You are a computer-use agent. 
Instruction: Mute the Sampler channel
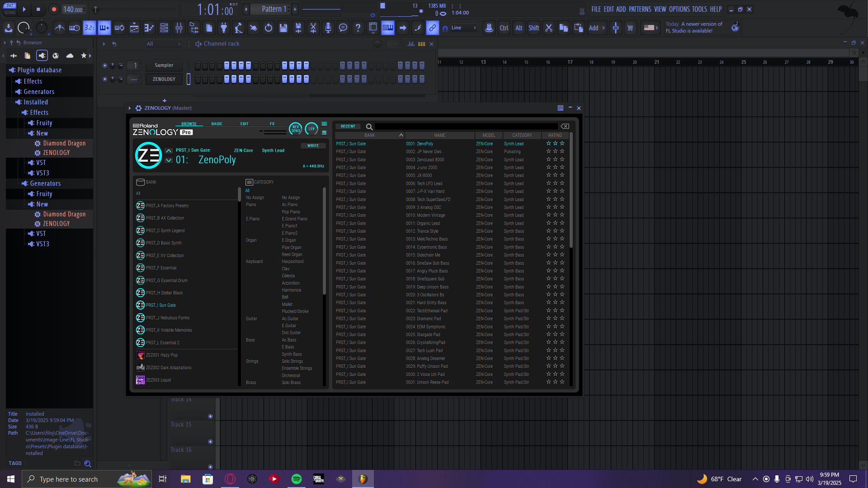coord(105,66)
